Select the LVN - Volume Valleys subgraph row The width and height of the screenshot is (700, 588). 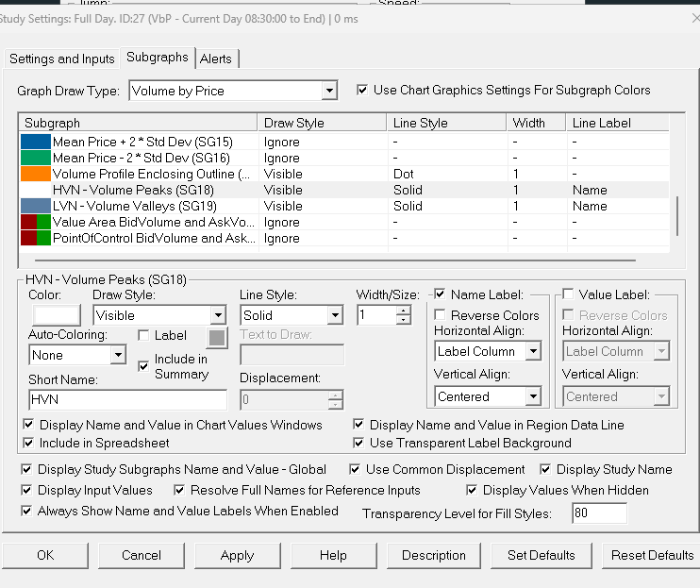(151, 206)
